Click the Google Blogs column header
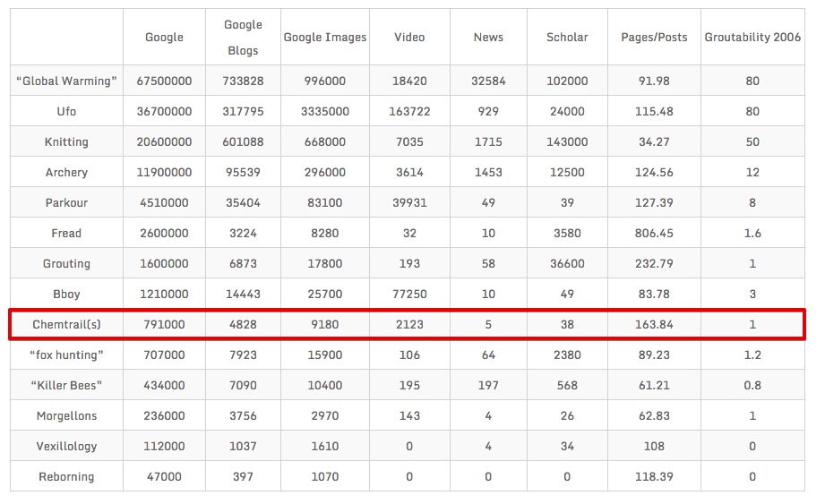 click(x=243, y=38)
